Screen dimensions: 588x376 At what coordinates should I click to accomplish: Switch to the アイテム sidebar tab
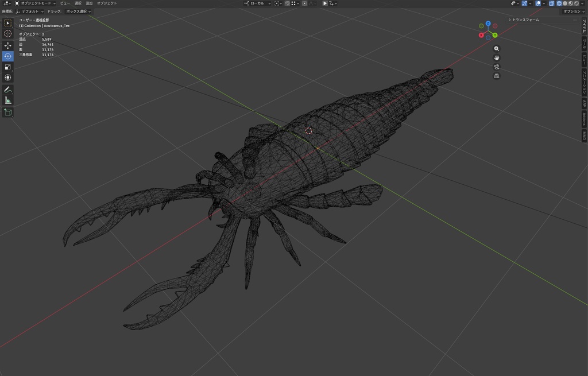pyautogui.click(x=584, y=26)
